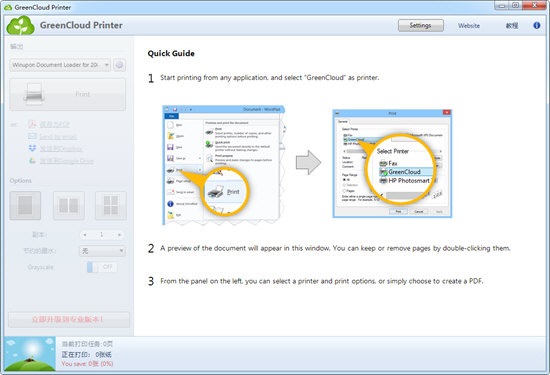Click guide step about selecting GreenCloud as printer
The image size is (550, 375).
tap(269, 78)
